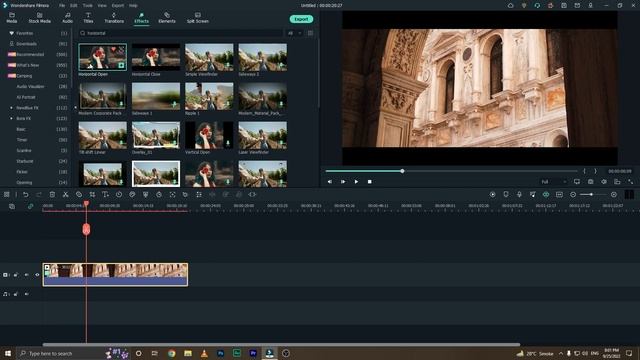640x360 pixels.
Task: Delete selected clip with trash icon
Action: point(52,195)
